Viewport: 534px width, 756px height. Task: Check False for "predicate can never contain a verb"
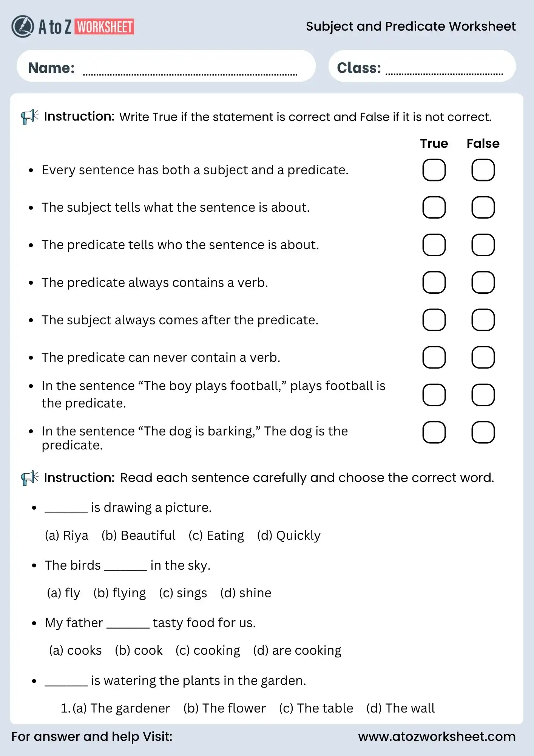(x=483, y=357)
